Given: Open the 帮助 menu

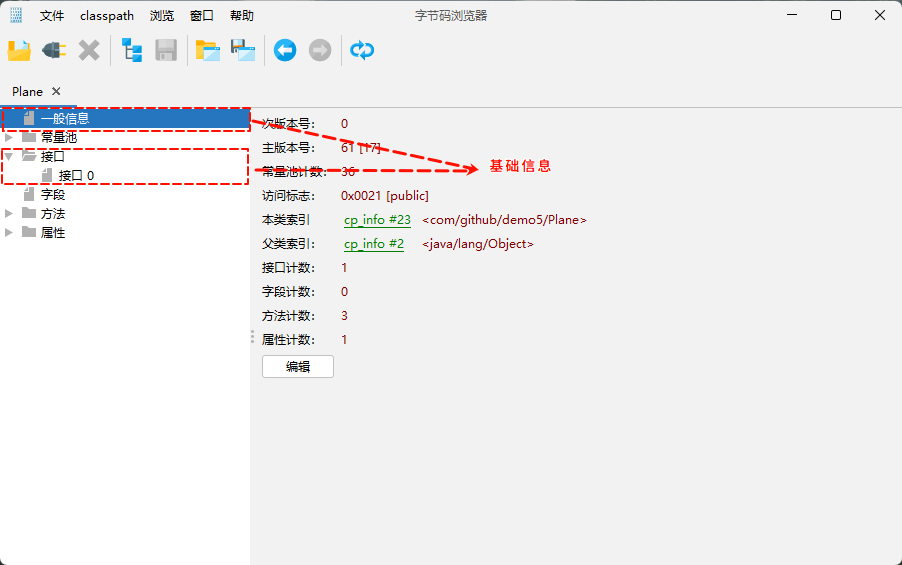Looking at the screenshot, I should (x=242, y=16).
